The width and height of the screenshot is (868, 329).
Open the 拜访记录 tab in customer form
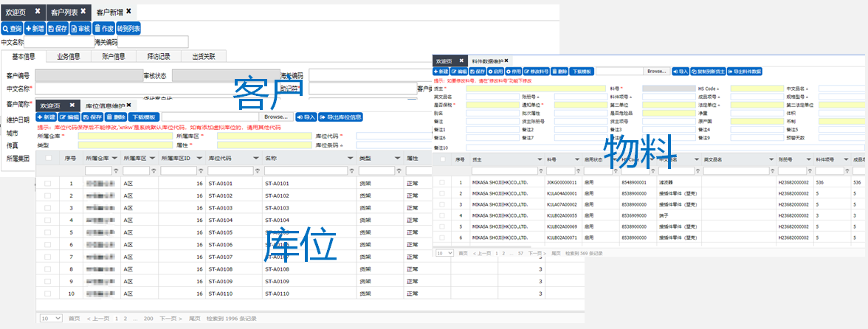pyautogui.click(x=158, y=56)
